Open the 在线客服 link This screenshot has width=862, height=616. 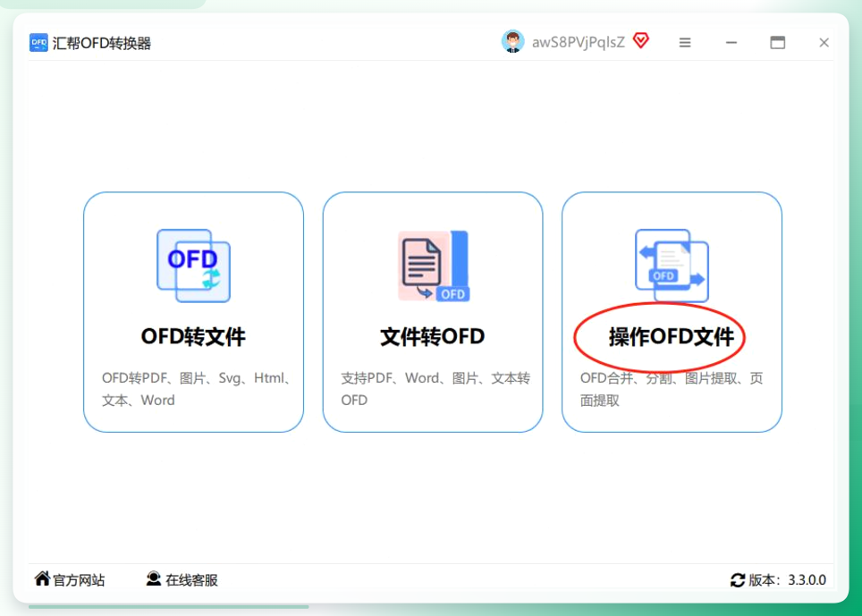point(191,579)
